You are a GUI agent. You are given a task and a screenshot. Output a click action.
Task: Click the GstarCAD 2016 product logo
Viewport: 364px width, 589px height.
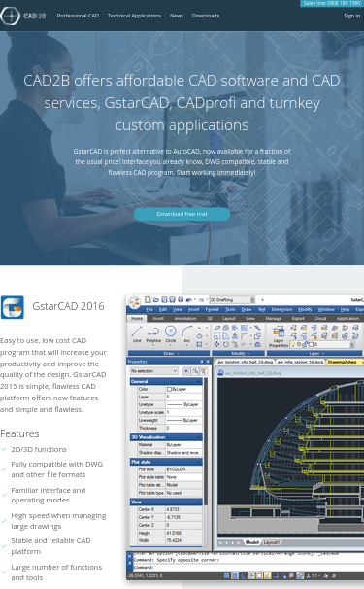[13, 307]
